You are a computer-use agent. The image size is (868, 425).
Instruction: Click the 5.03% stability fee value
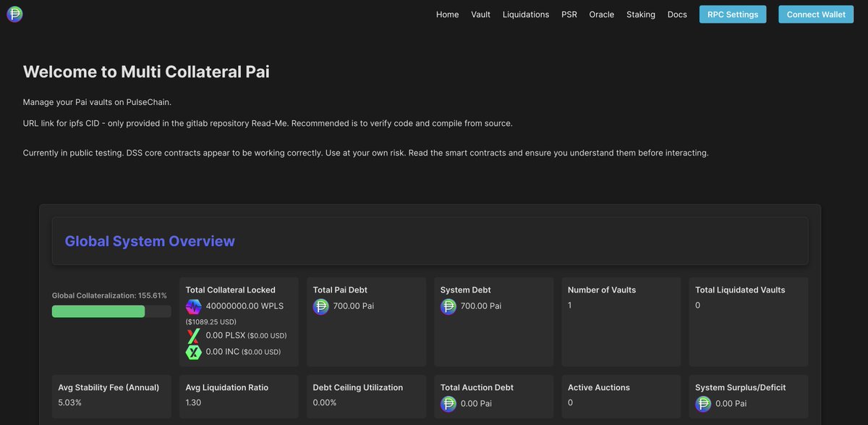[x=70, y=403]
